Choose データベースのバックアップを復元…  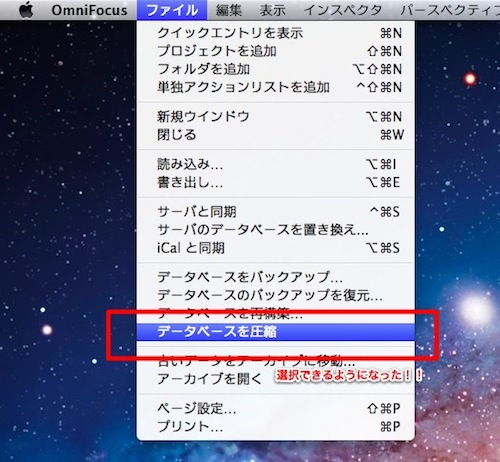(x=276, y=295)
